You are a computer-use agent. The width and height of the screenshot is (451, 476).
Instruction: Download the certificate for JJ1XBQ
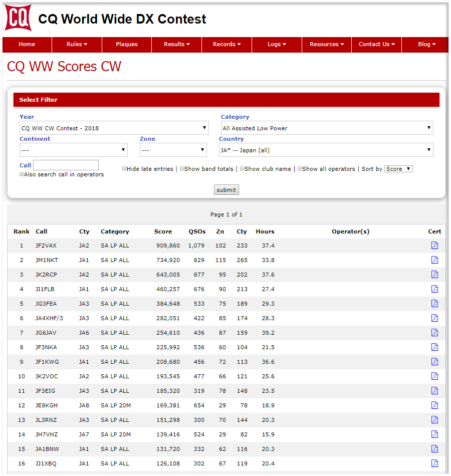(434, 463)
